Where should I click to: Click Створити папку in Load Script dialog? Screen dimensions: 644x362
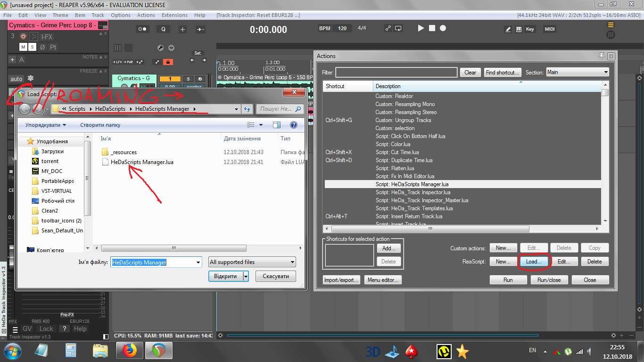[x=100, y=125]
